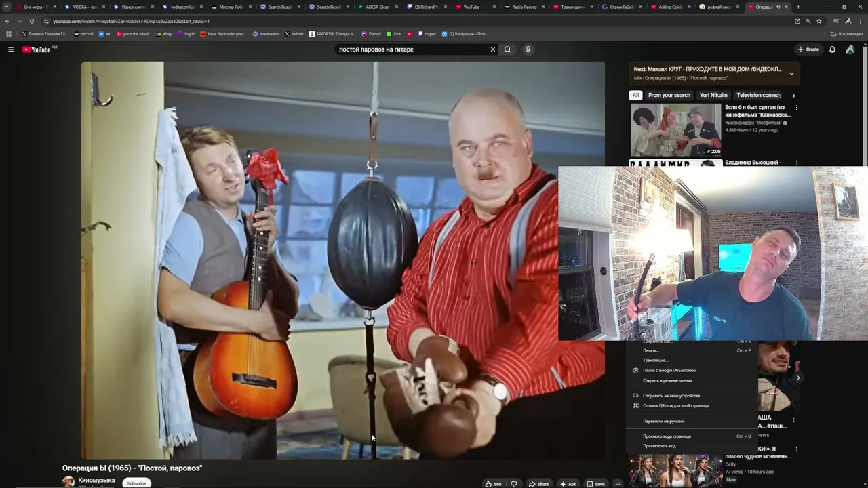Open the Киномузыка channel name link
The height and width of the screenshot is (488, 868).
pyautogui.click(x=96, y=480)
